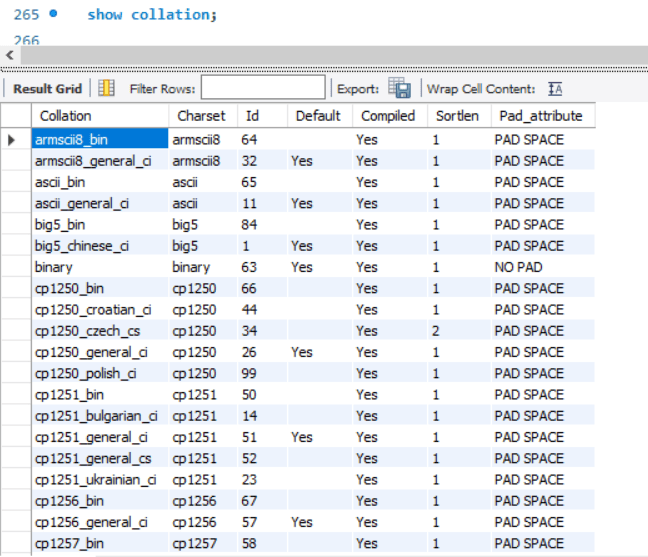Click the horizontal editor scrollbar track
The width and height of the screenshot is (648, 557).
click(x=334, y=55)
